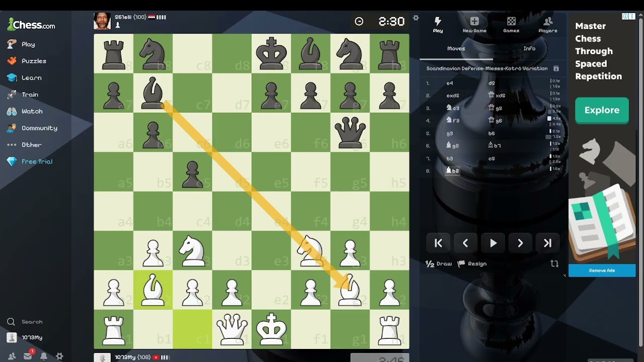
Task: Step back one move
Action: [465, 243]
